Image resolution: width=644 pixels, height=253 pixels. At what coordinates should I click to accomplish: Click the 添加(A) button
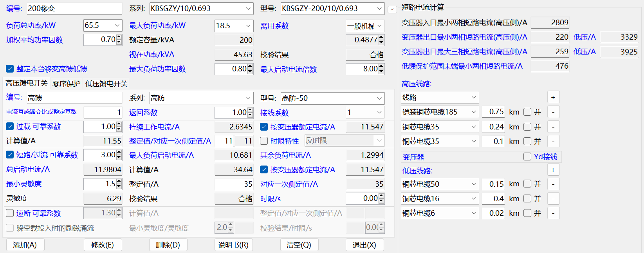click(x=25, y=245)
